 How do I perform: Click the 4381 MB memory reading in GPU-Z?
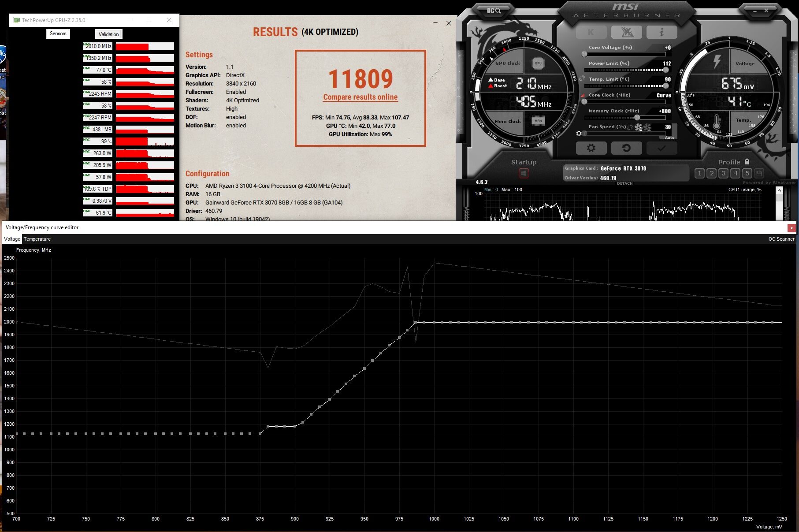97,130
